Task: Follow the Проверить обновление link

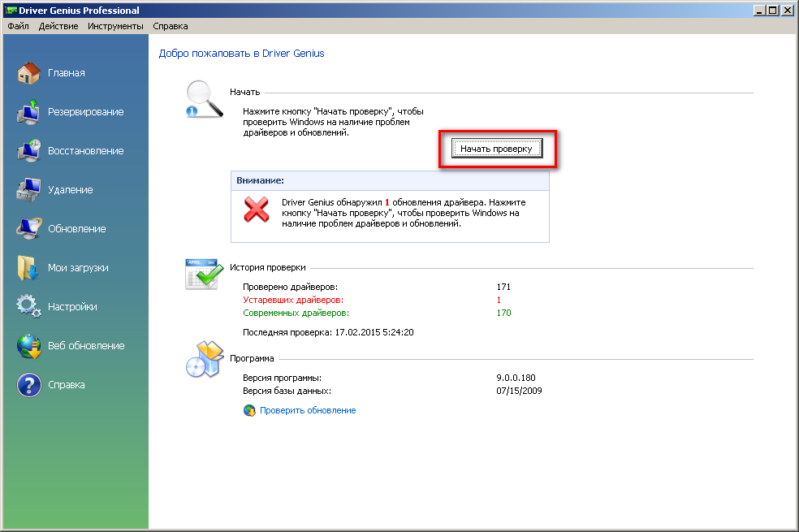Action: [x=308, y=410]
